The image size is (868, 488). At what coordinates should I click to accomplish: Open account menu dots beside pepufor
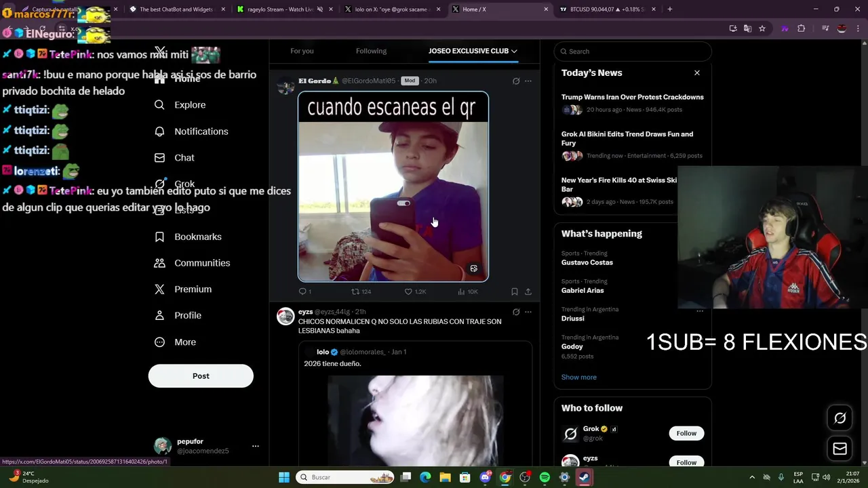point(256,446)
